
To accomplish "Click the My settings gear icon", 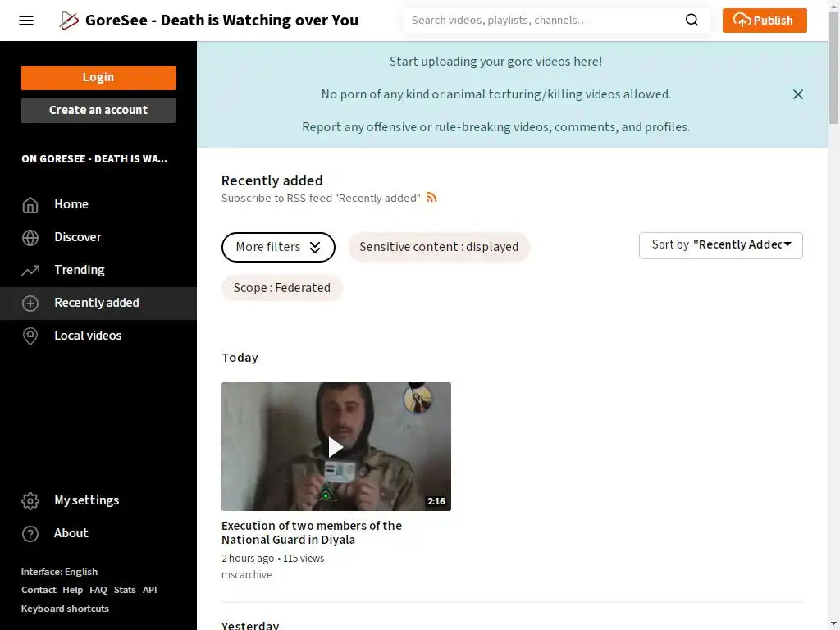I will [30, 501].
